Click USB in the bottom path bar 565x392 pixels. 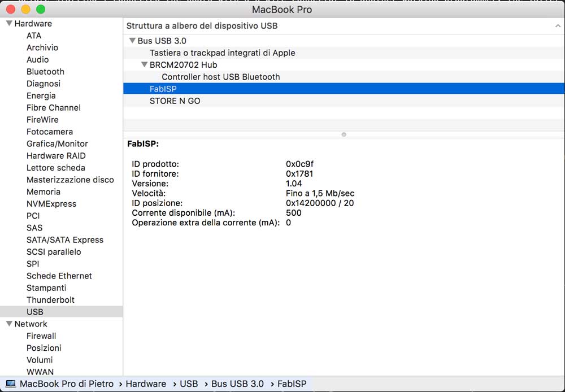click(189, 384)
